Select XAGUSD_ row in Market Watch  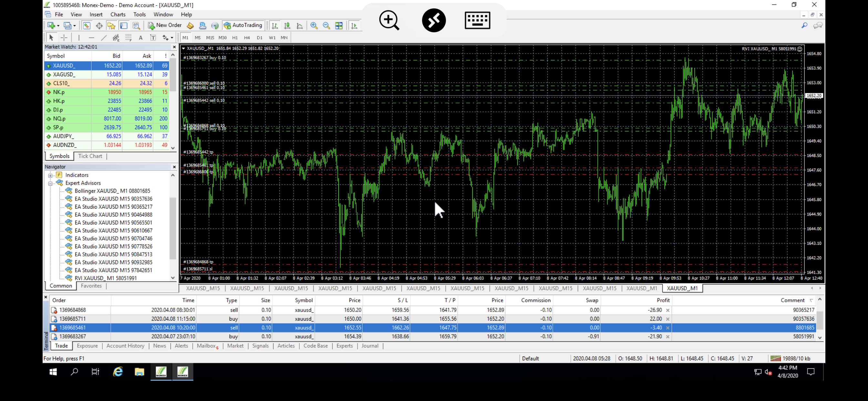(107, 75)
